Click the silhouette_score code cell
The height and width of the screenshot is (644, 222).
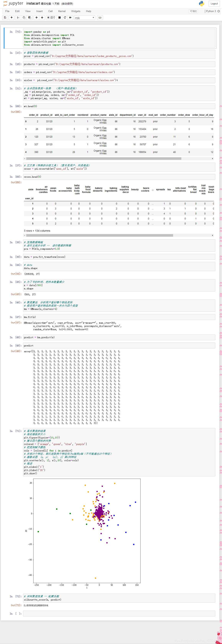click(119, 598)
